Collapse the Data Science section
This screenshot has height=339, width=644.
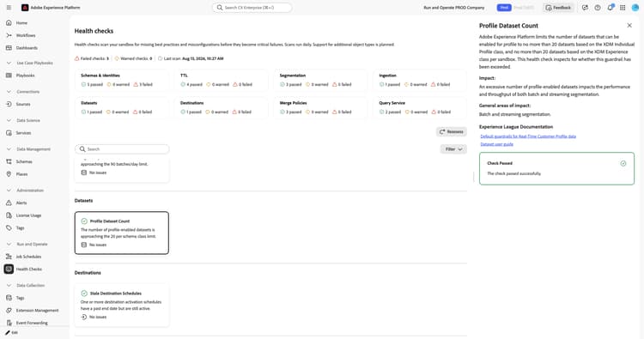click(9, 120)
